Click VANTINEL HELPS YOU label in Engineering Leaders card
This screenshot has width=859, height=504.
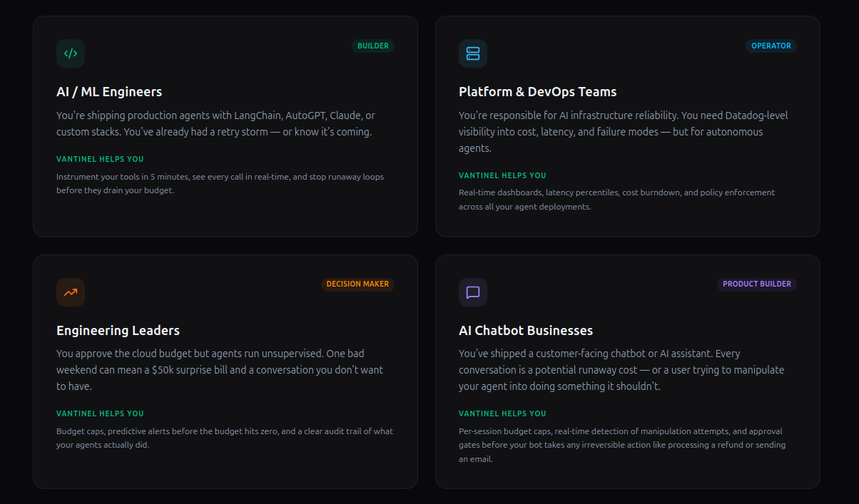(100, 413)
